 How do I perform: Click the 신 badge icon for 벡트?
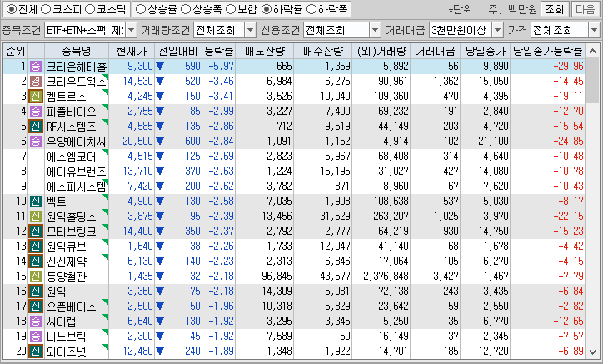point(36,202)
